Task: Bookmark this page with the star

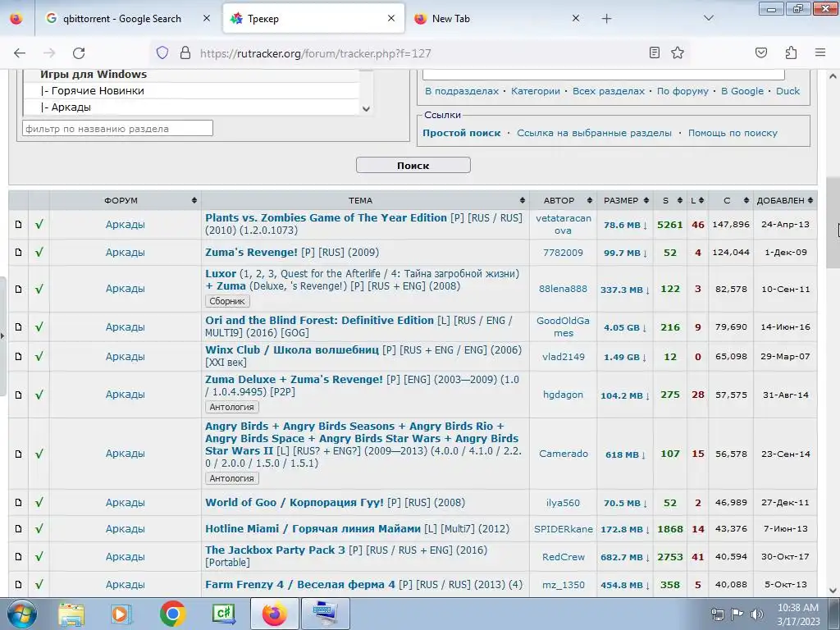Action: click(x=678, y=52)
